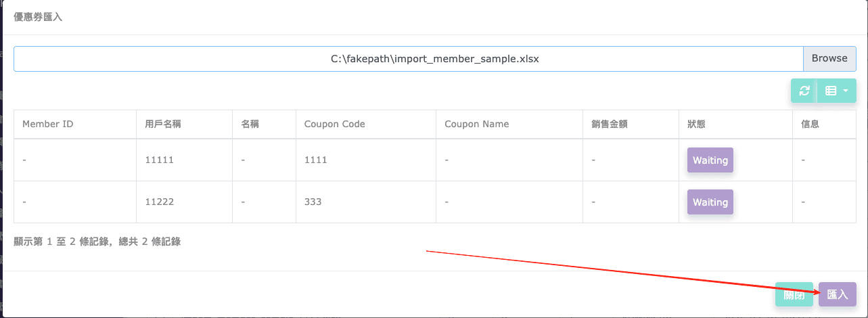This screenshot has height=318, width=868.
Task: Click the 銷售金額 column header
Action: (x=609, y=124)
